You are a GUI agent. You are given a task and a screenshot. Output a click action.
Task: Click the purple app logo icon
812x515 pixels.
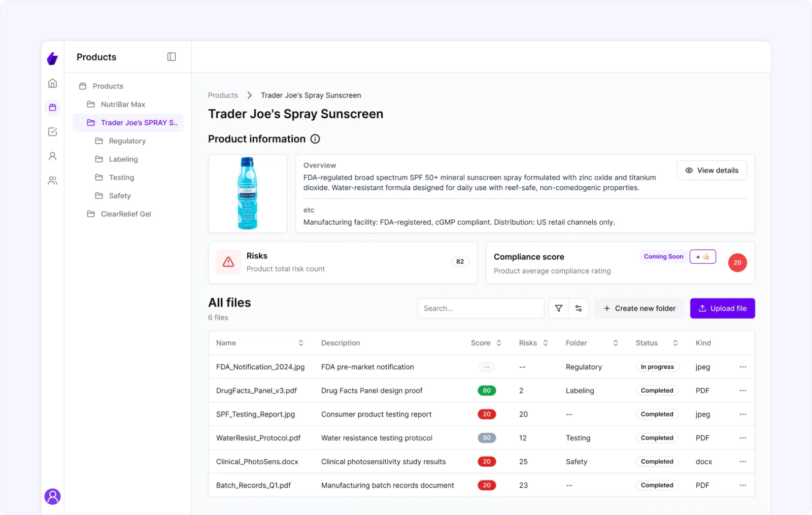[x=52, y=58]
